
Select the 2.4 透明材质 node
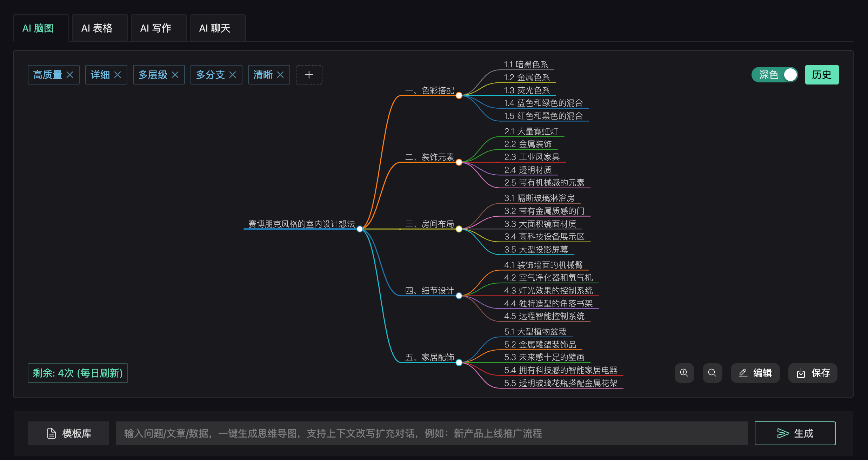pos(528,170)
